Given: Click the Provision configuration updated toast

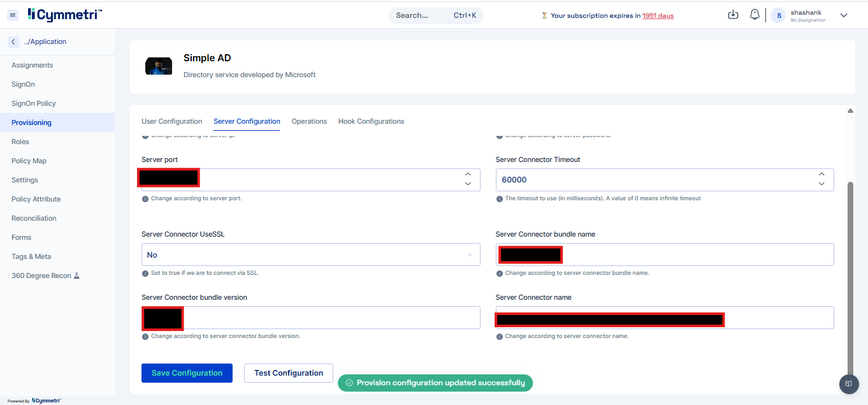Looking at the screenshot, I should coord(435,383).
